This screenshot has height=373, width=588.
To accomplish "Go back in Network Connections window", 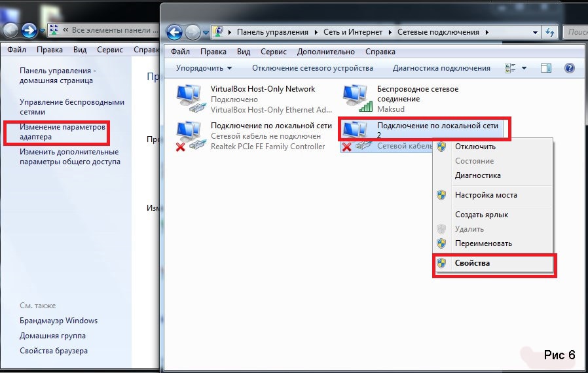I will point(174,32).
